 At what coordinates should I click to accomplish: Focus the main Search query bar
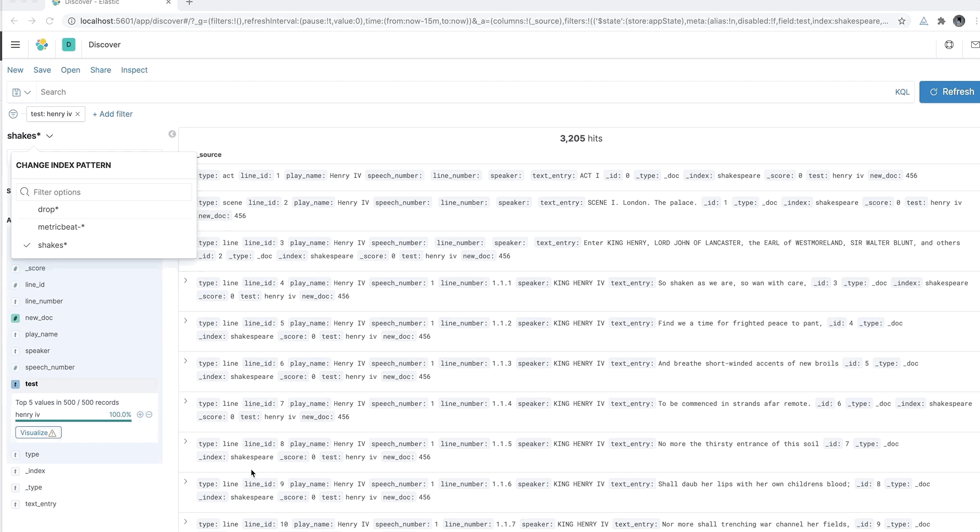click(x=464, y=92)
